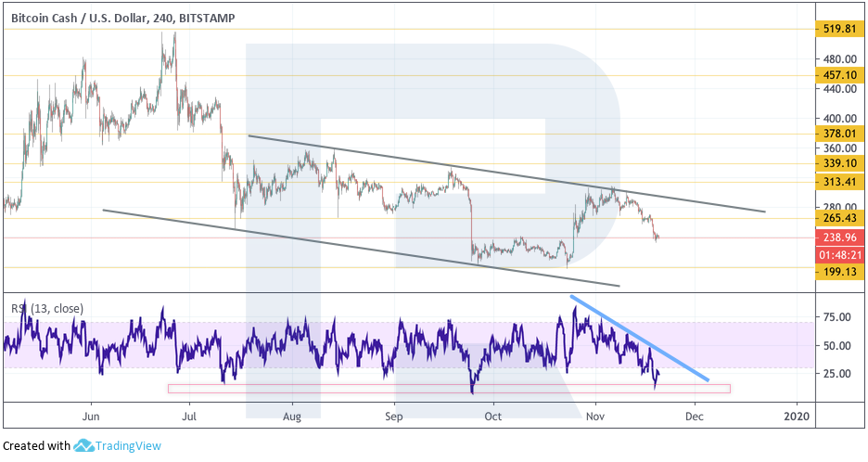Image resolution: width=868 pixels, height=462 pixels.
Task: Select the 313.41 price level label
Action: coord(839,182)
